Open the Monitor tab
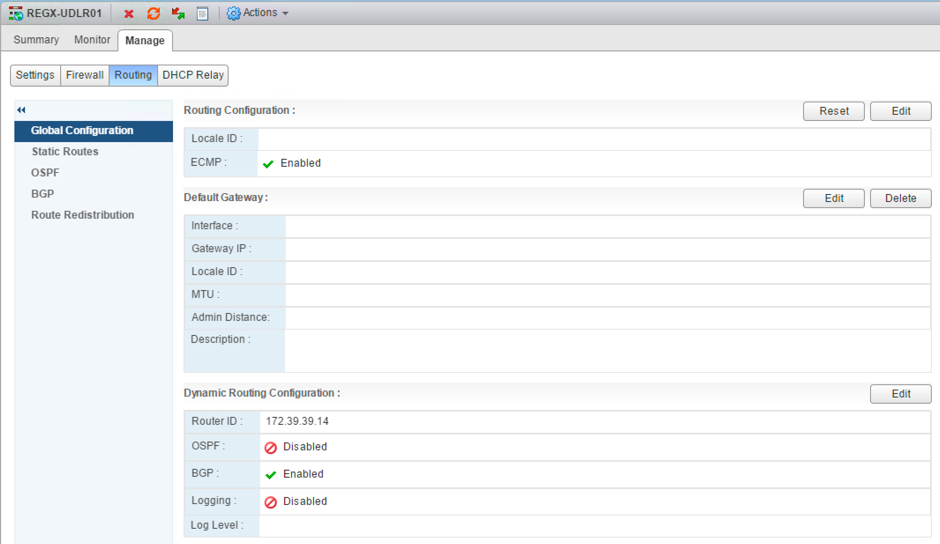The height and width of the screenshot is (544, 940). click(92, 40)
